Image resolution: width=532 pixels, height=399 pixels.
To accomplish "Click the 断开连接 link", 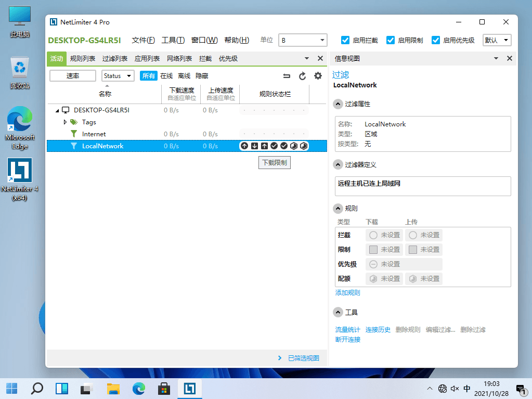I will point(347,339).
